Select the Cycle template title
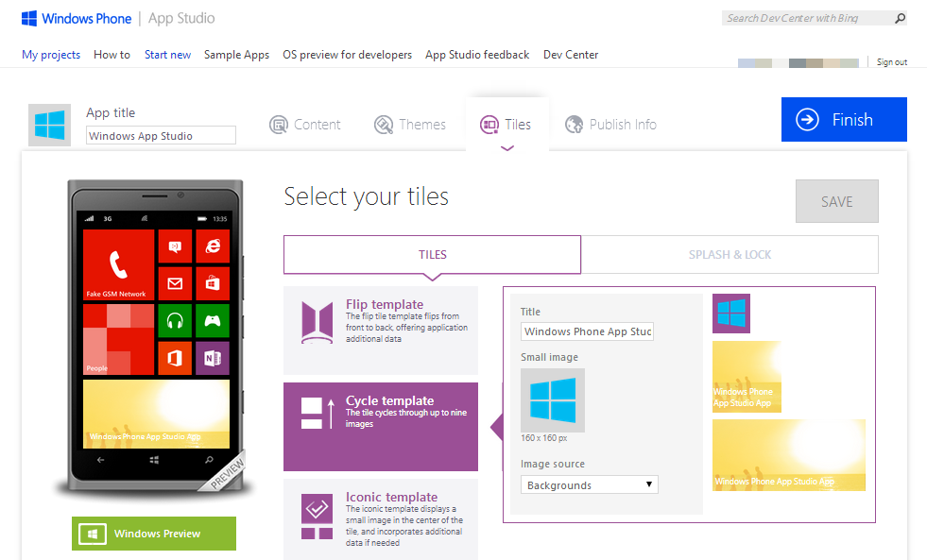927x560 pixels. (389, 400)
